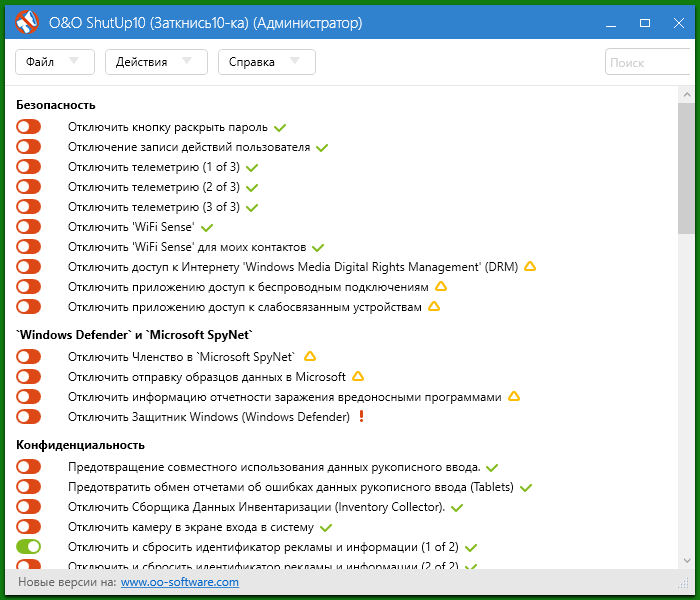Viewport: 700px width, 600px height.
Task: Toggle 'Отключить камеру в экране входа' switch
Action: coord(29,527)
